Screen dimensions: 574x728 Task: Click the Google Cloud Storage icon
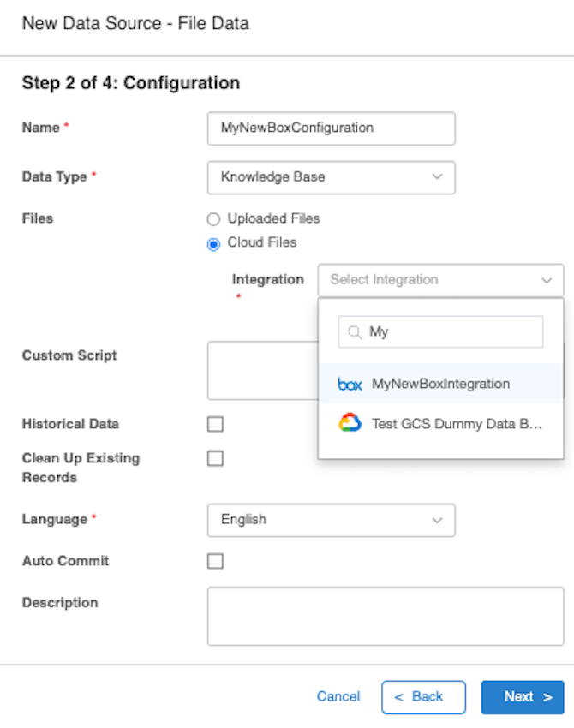point(350,422)
